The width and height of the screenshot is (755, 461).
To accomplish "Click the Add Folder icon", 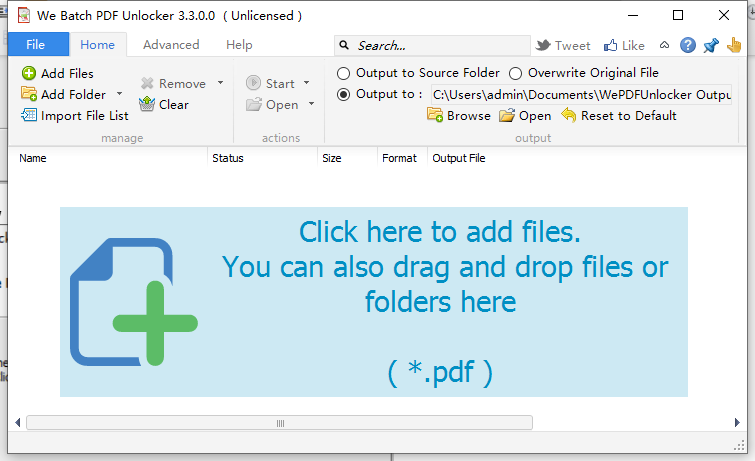I will click(29, 94).
